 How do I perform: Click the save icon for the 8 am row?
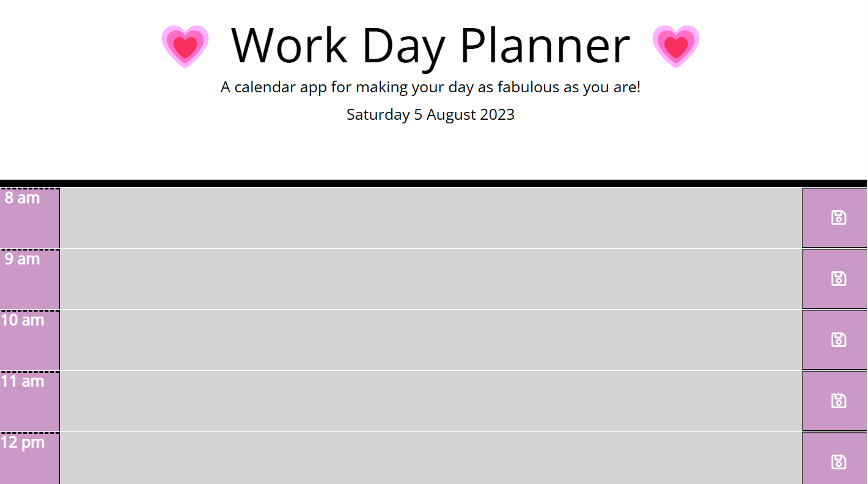[x=839, y=218]
